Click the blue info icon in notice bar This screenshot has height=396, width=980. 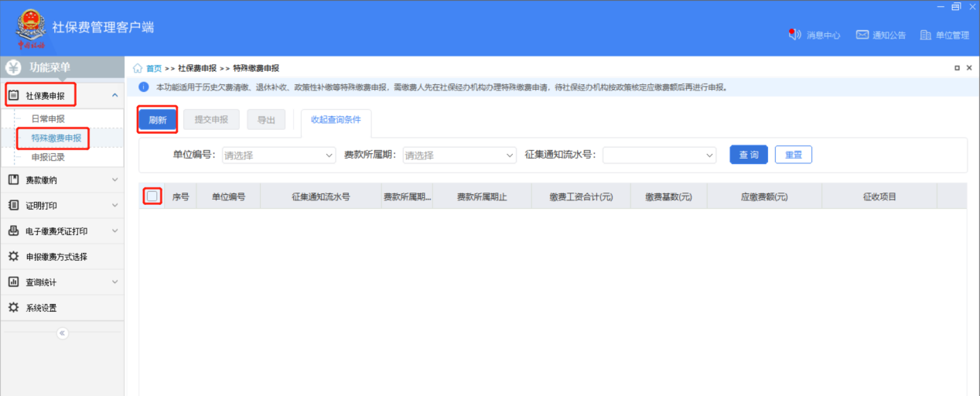143,87
